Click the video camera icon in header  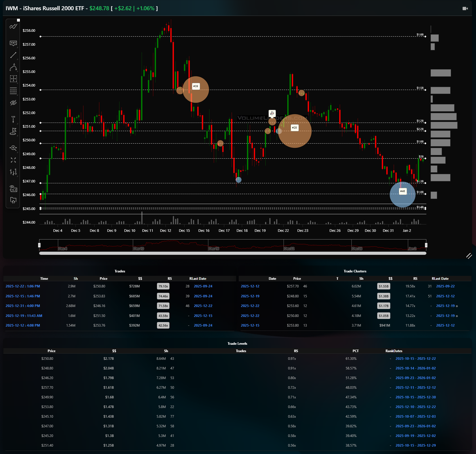[x=465, y=9]
